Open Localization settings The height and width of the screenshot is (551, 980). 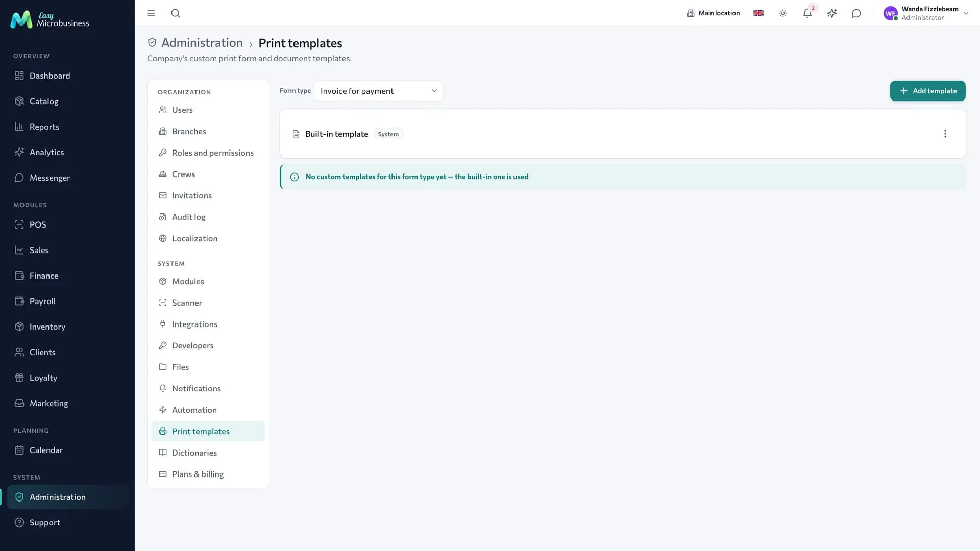[x=208, y=238]
